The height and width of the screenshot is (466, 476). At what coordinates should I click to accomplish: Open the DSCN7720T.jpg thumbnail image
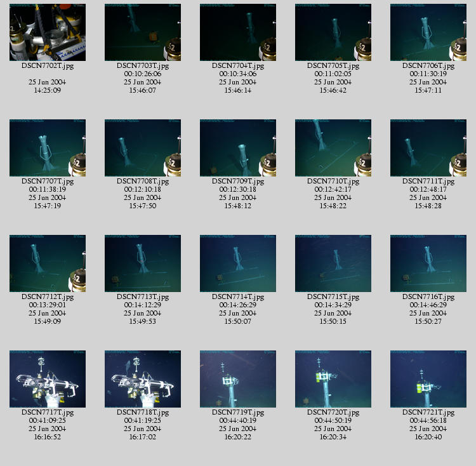(333, 379)
